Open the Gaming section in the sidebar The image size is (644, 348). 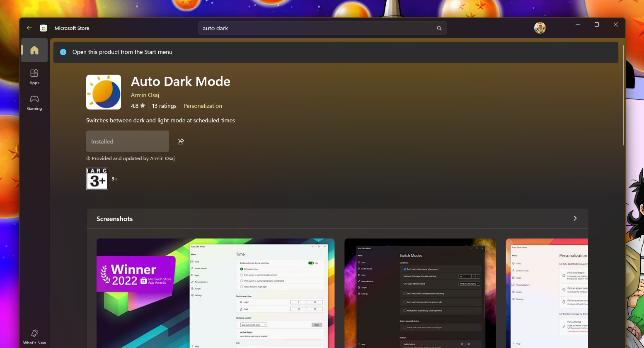[34, 102]
